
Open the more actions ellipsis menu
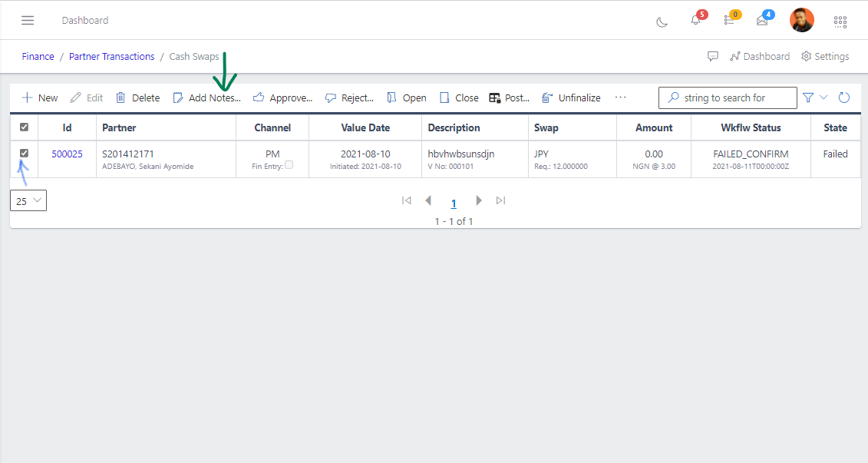pyautogui.click(x=621, y=98)
